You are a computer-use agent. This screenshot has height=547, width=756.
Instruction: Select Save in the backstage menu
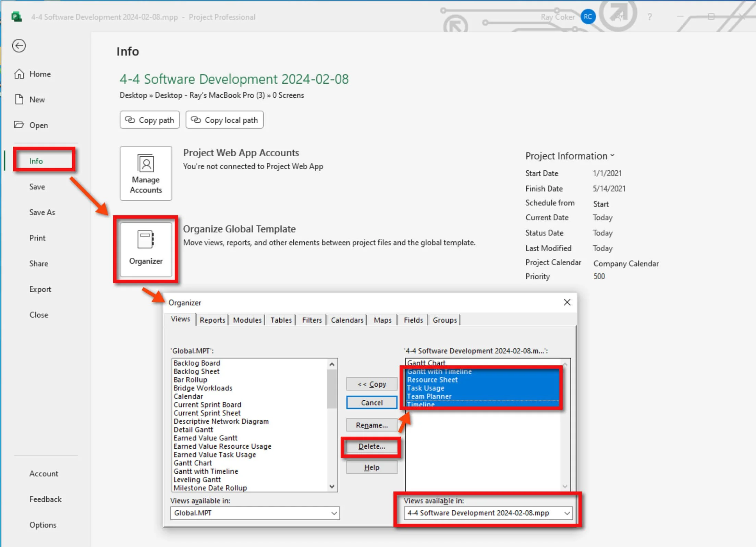click(37, 186)
